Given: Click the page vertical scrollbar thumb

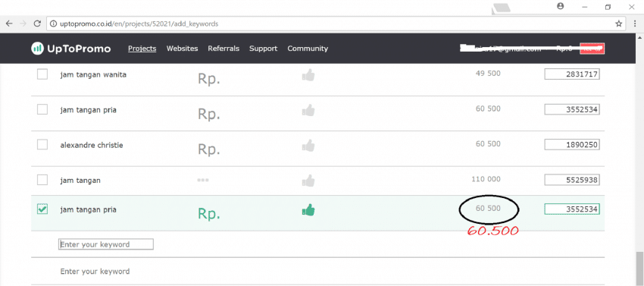Looking at the screenshot, I should 639,268.
